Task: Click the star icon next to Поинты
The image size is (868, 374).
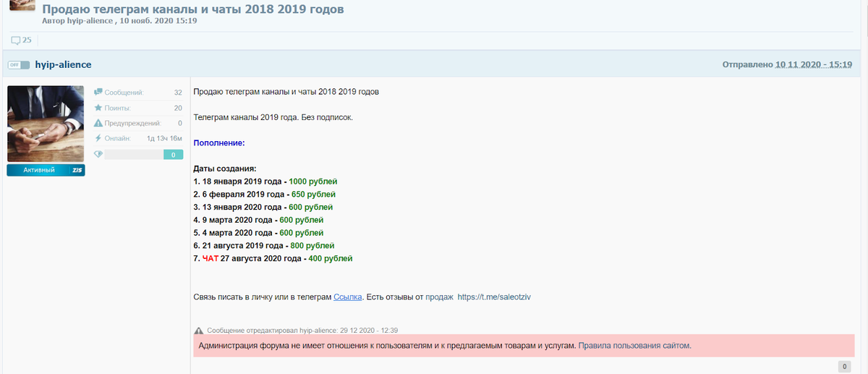Action: tap(98, 108)
